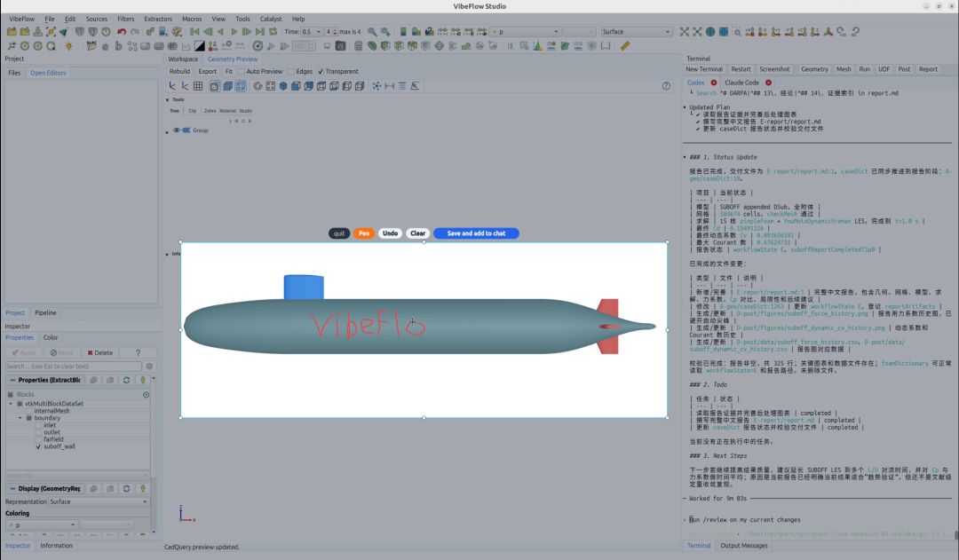Image resolution: width=959 pixels, height=560 pixels.
Task: Click the Rebuild button
Action: click(x=179, y=72)
